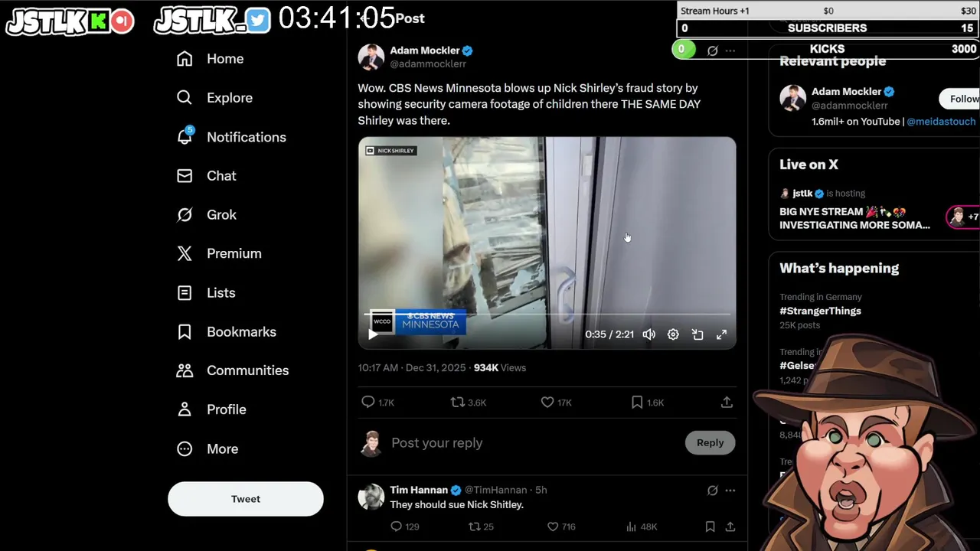The height and width of the screenshot is (551, 980).
Task: Open Tim Hannan comment three-dot menu
Action: pos(730,490)
